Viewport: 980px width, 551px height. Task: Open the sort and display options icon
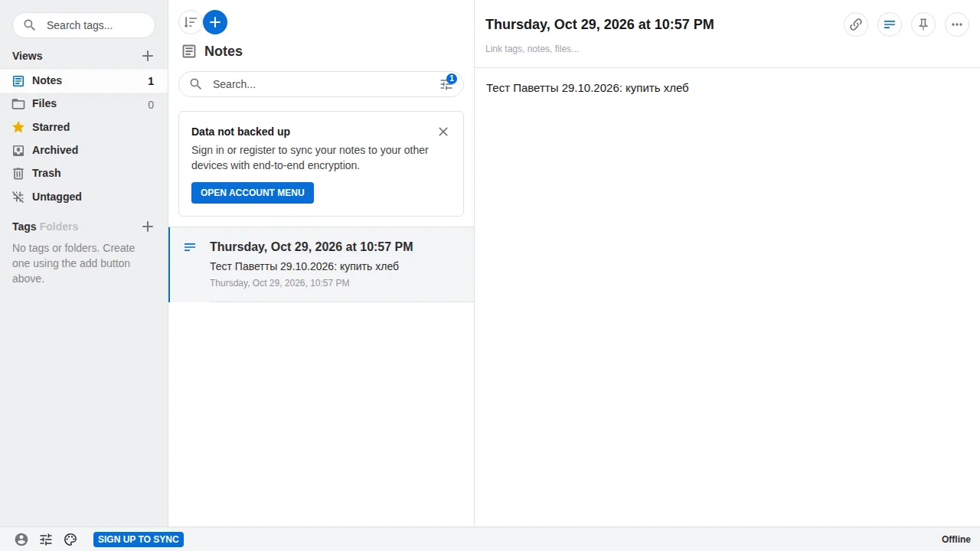click(x=191, y=22)
